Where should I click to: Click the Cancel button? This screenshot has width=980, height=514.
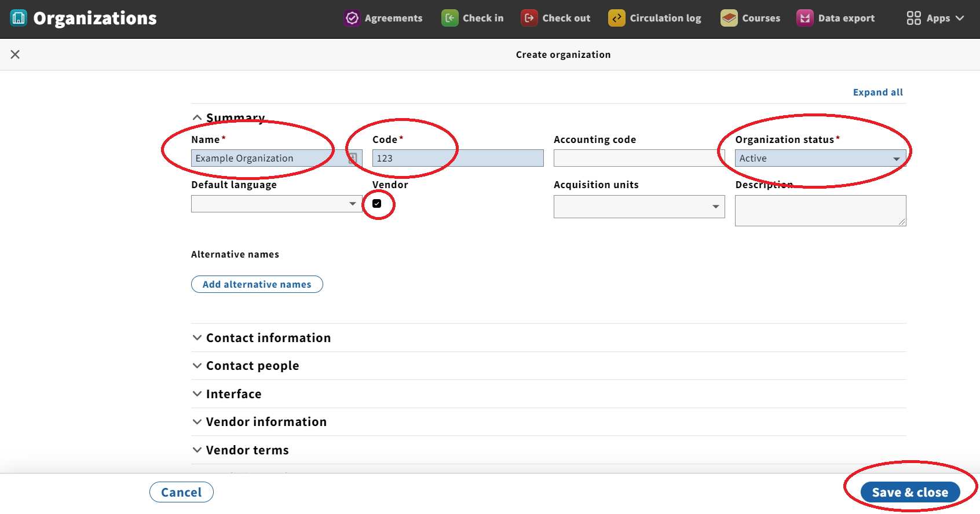(181, 492)
